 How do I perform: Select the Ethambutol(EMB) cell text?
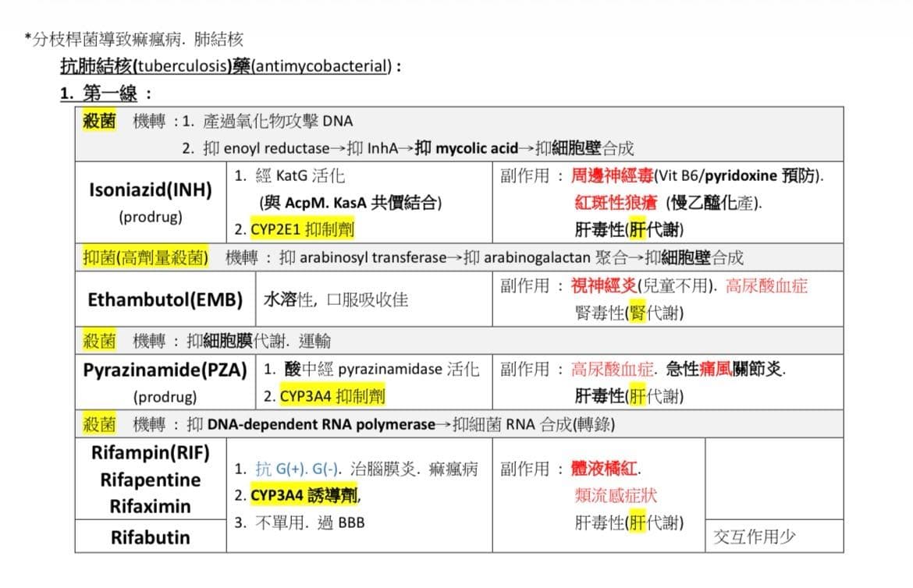[x=165, y=299]
